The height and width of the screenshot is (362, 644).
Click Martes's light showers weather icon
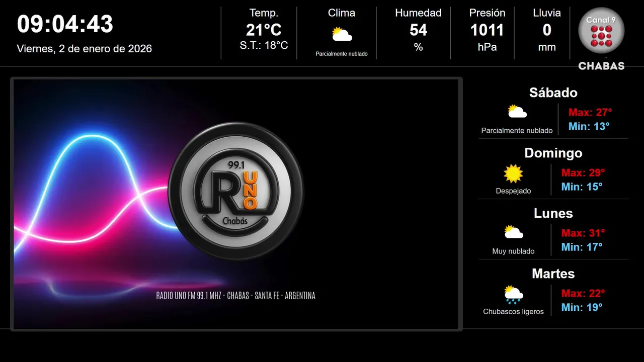pyautogui.click(x=513, y=295)
